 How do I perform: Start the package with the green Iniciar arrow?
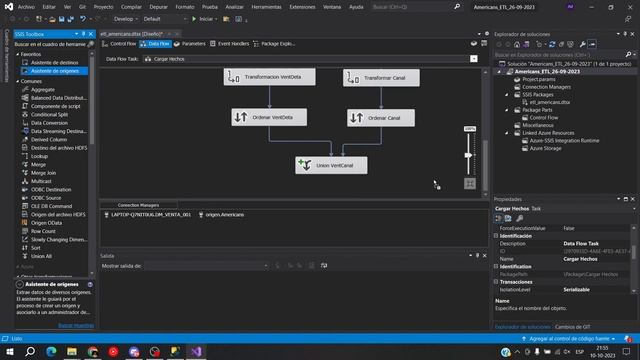[x=194, y=19]
